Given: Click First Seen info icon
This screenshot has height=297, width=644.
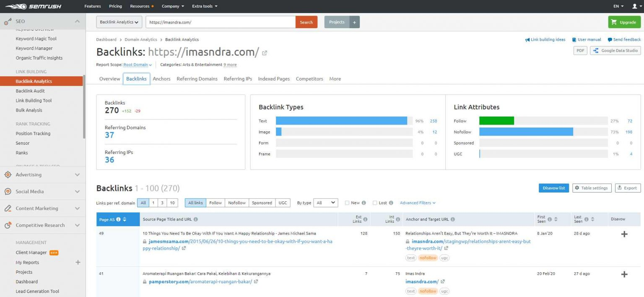Looking at the screenshot, I should [550, 219].
